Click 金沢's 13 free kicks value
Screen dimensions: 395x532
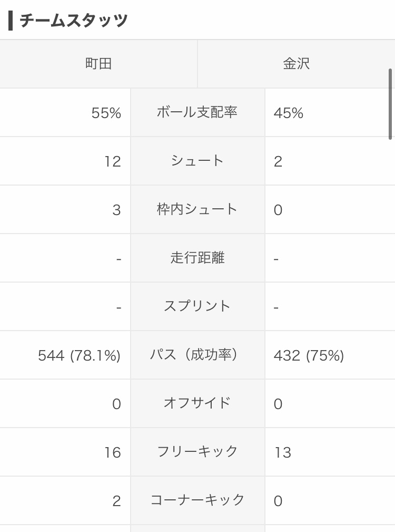(282, 452)
